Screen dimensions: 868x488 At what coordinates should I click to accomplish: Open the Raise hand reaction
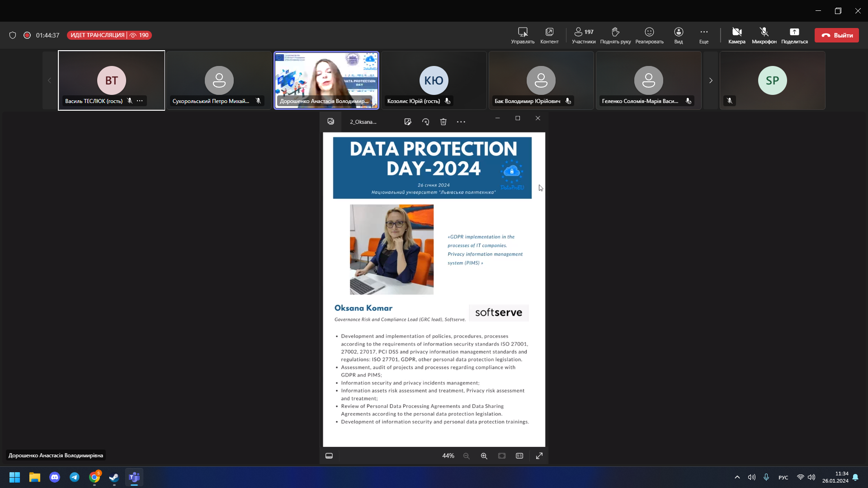click(615, 35)
